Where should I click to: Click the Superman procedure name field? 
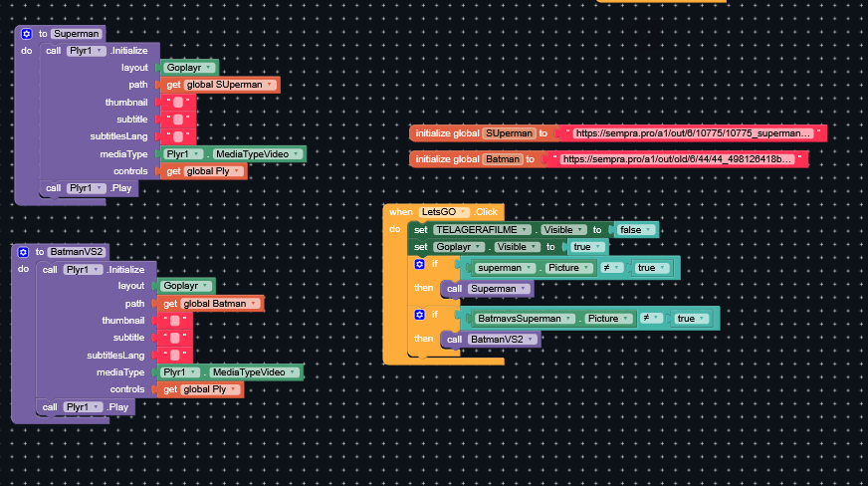pyautogui.click(x=77, y=34)
